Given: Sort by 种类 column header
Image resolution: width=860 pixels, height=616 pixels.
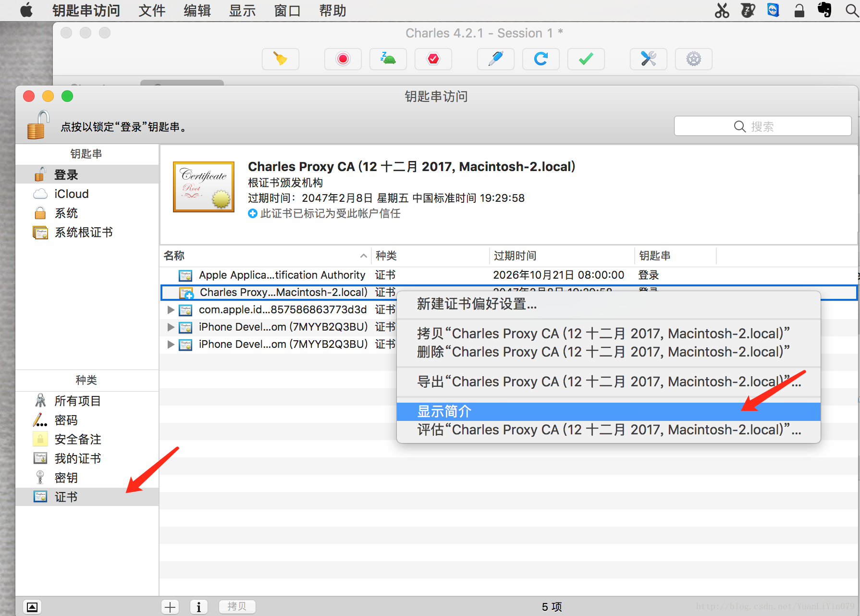Looking at the screenshot, I should pos(430,256).
